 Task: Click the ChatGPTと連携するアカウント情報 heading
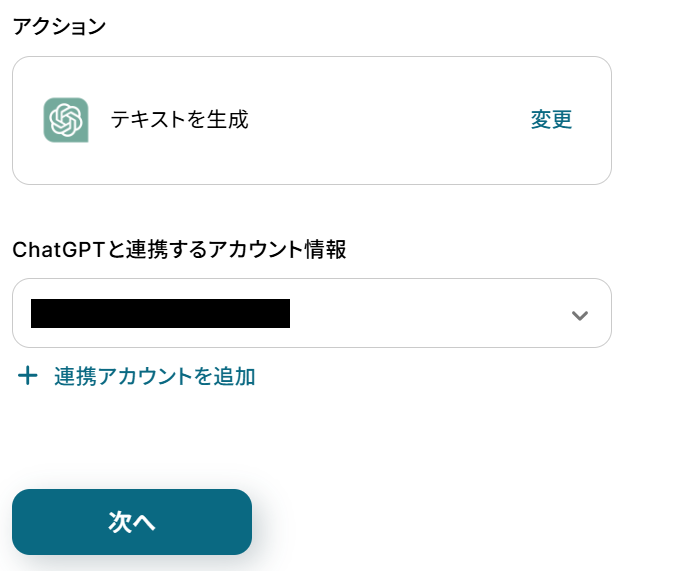[x=179, y=250]
